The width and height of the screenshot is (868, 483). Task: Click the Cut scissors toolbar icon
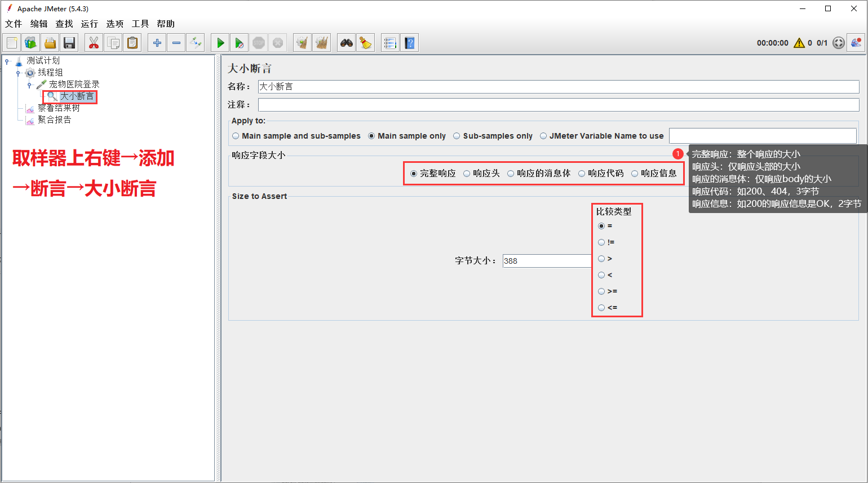[94, 43]
